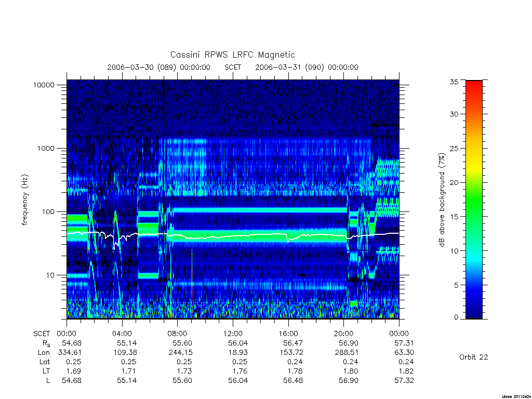Click the L row value '57.32'
The height and width of the screenshot is (399, 532).
(404, 380)
